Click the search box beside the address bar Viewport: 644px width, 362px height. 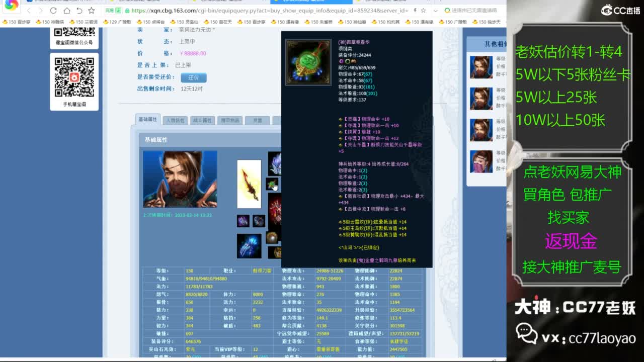click(473, 10)
